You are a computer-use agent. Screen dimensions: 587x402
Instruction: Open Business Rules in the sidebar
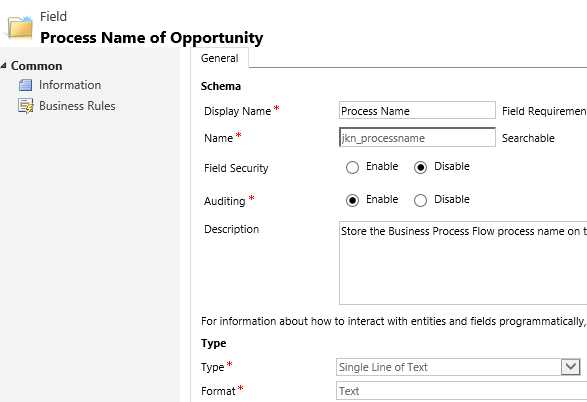coord(77,106)
